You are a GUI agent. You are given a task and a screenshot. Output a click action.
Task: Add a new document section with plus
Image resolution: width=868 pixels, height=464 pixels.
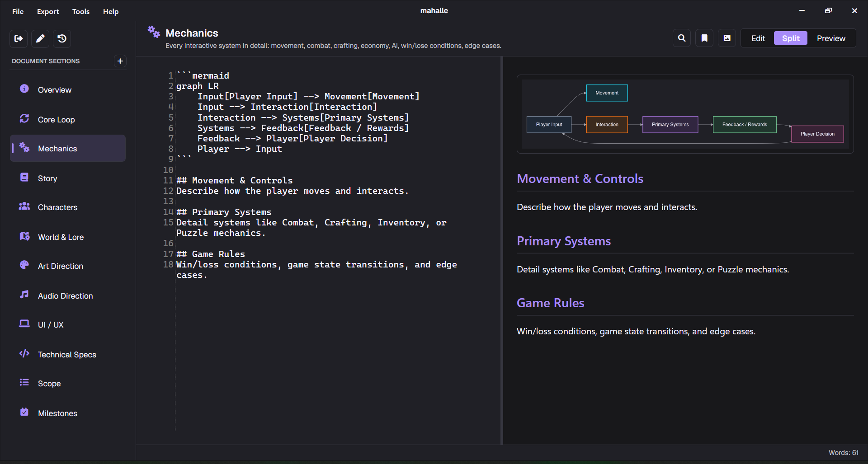[120, 61]
